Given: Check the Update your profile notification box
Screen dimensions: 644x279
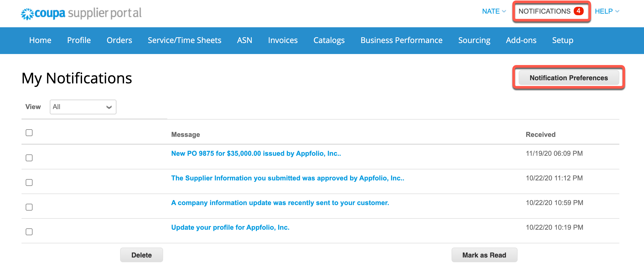Looking at the screenshot, I should 29,232.
